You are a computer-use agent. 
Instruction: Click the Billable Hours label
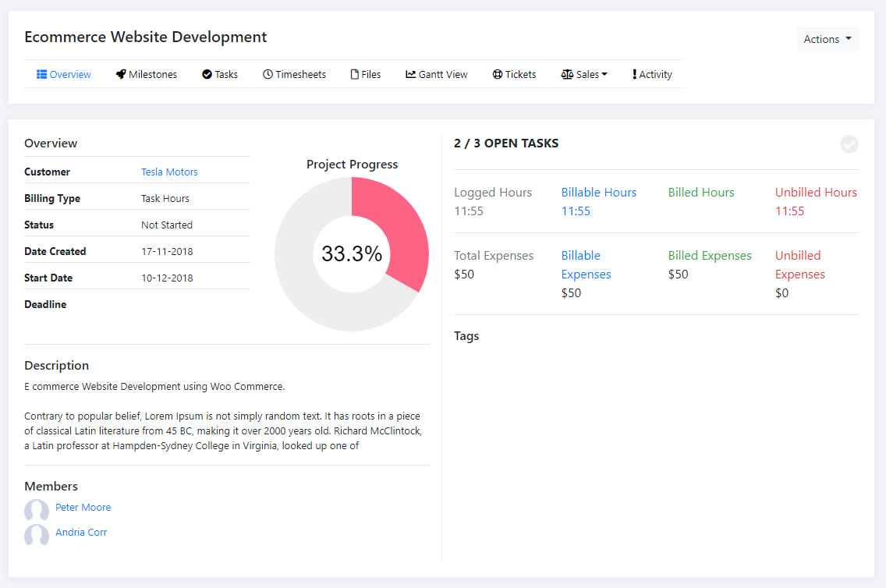click(x=599, y=193)
